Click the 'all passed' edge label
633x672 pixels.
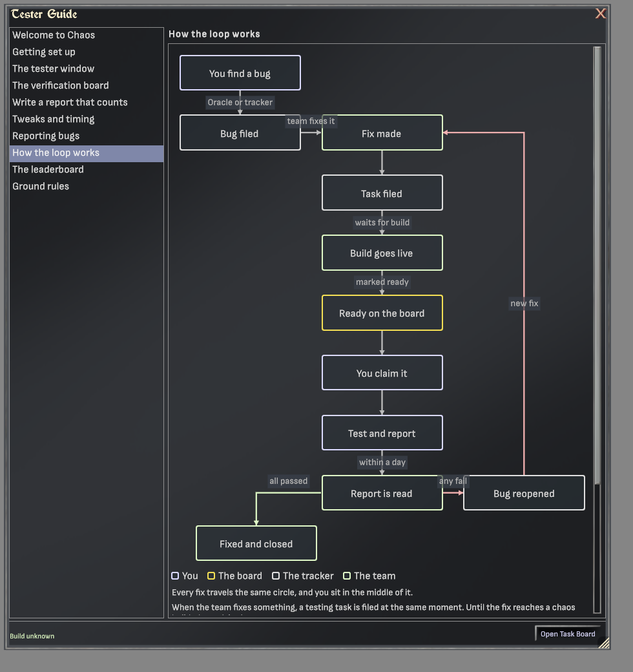click(289, 481)
